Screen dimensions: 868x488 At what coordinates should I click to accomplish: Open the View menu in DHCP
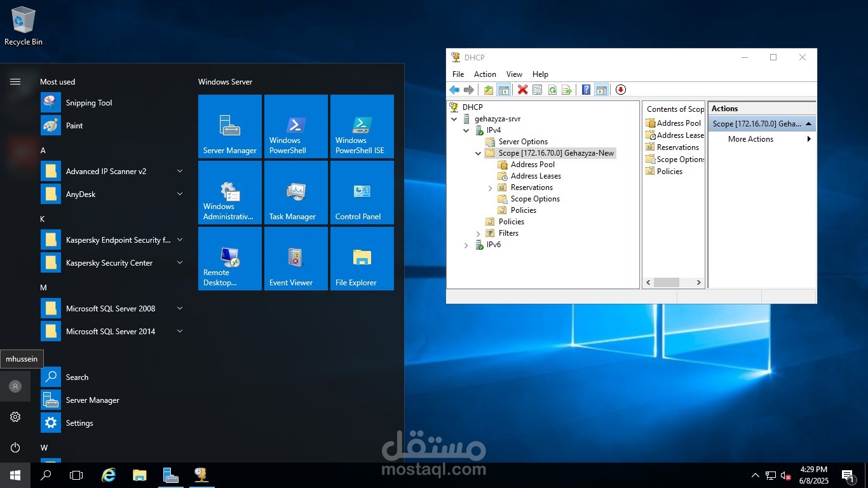click(x=514, y=74)
